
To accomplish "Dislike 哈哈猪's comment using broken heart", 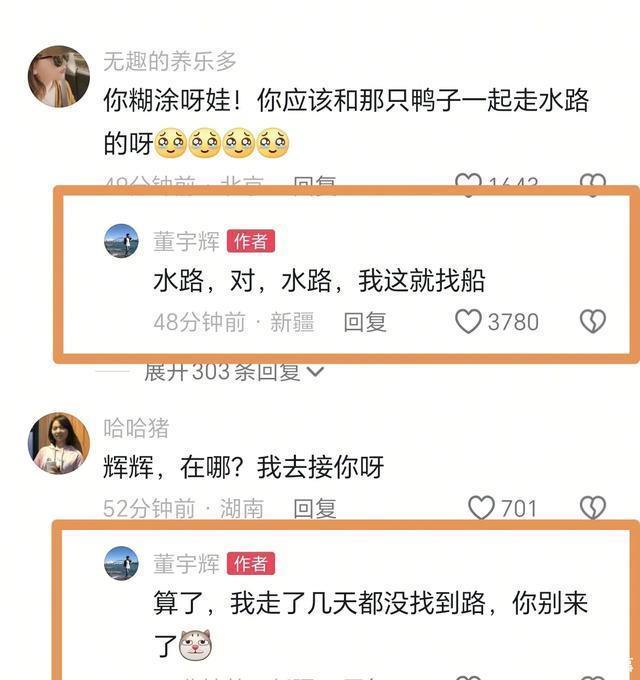I will (593, 507).
